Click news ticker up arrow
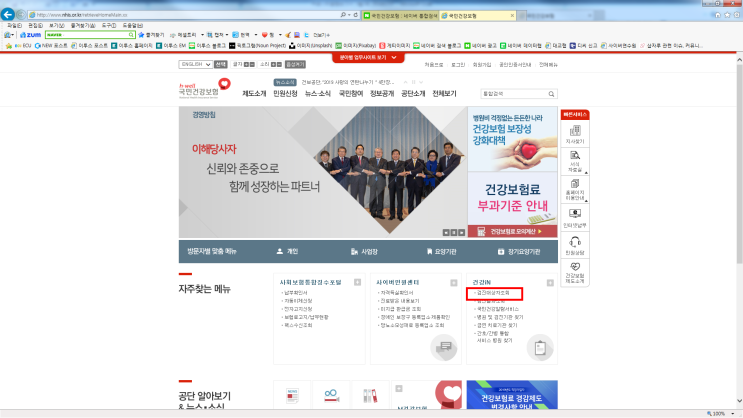The width and height of the screenshot is (743, 418). (406, 82)
